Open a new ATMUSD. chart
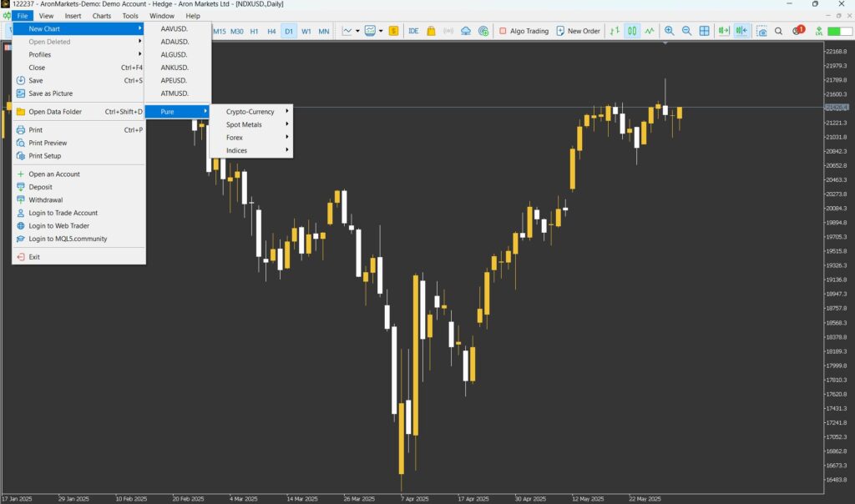 coord(177,93)
